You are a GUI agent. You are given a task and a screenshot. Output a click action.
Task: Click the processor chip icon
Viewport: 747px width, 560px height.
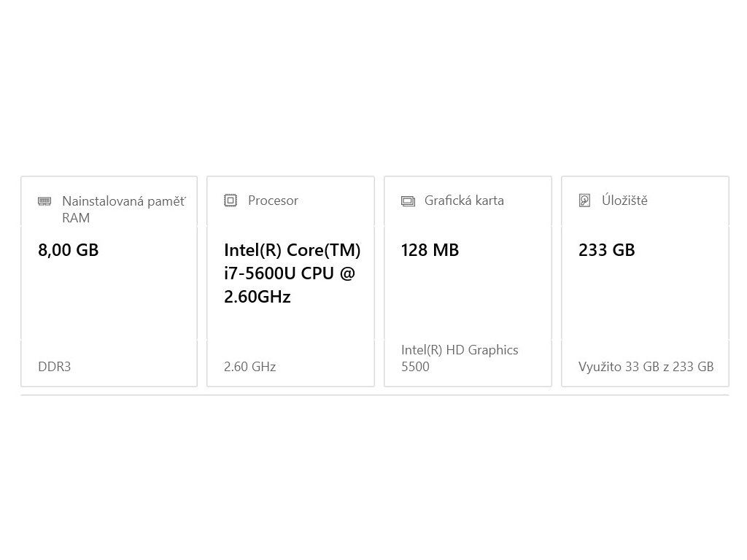tap(231, 200)
